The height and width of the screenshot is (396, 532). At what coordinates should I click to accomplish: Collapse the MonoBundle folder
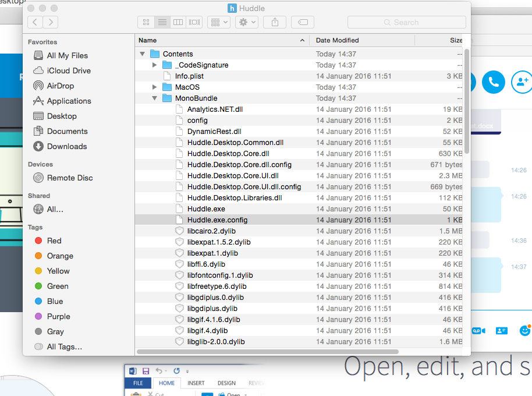point(154,98)
